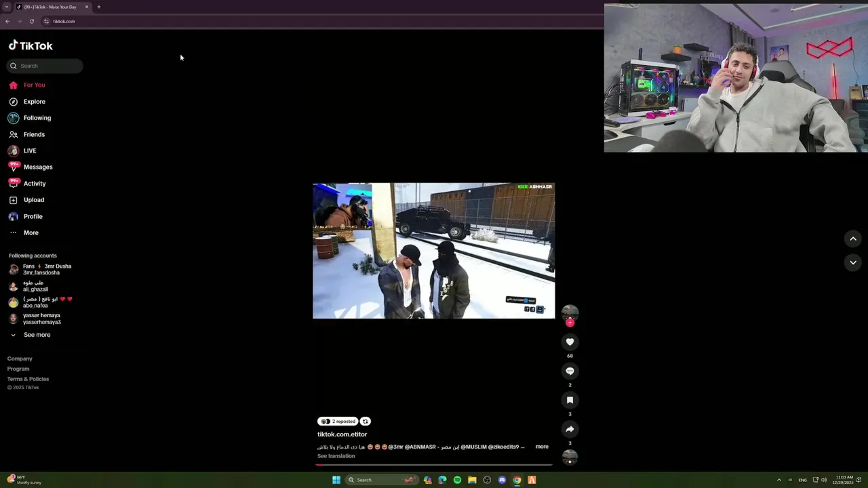Go to previous video with up chevron

click(x=853, y=239)
